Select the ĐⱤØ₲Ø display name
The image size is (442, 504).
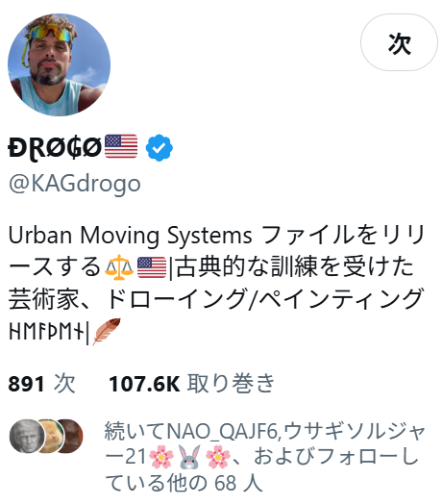tap(55, 148)
